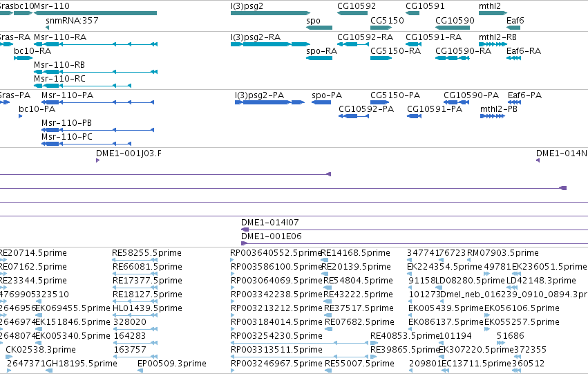Viewport: 588px width, 374px height.
Task: Open the Msr-110-RC transcript label
Action: click(59, 79)
